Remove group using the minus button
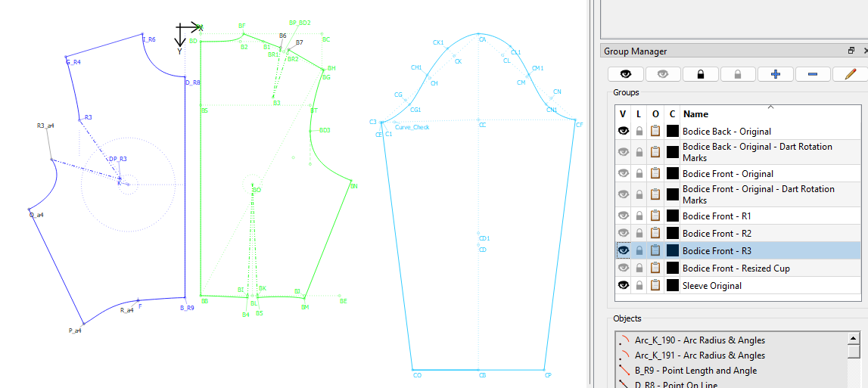 coord(812,74)
